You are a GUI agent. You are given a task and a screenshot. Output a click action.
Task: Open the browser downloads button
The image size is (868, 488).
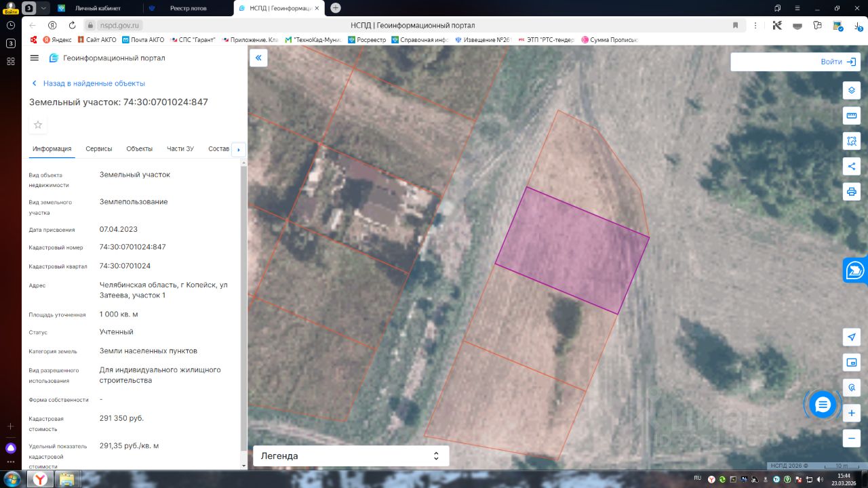pos(857,25)
